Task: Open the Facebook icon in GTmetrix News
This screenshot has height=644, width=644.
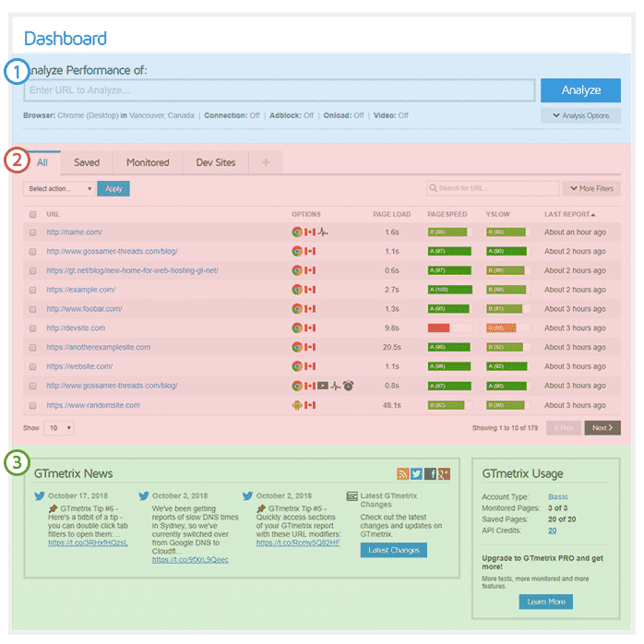Action: [x=430, y=473]
